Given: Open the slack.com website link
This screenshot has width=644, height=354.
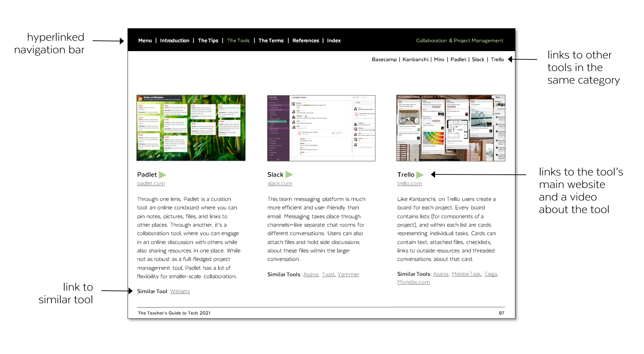Looking at the screenshot, I should click(x=280, y=183).
